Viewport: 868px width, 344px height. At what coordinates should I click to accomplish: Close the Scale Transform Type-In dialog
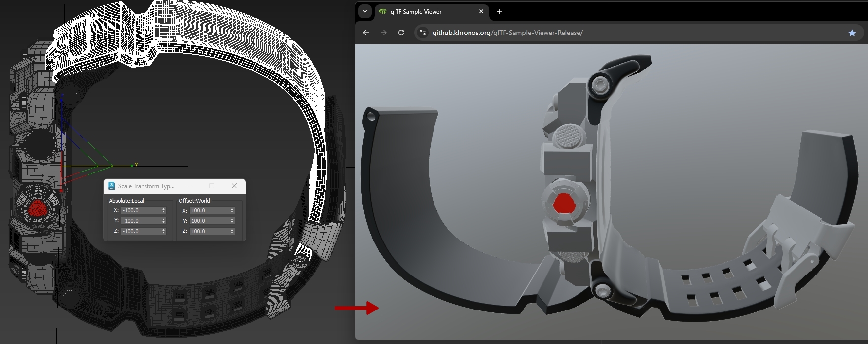pyautogui.click(x=234, y=186)
